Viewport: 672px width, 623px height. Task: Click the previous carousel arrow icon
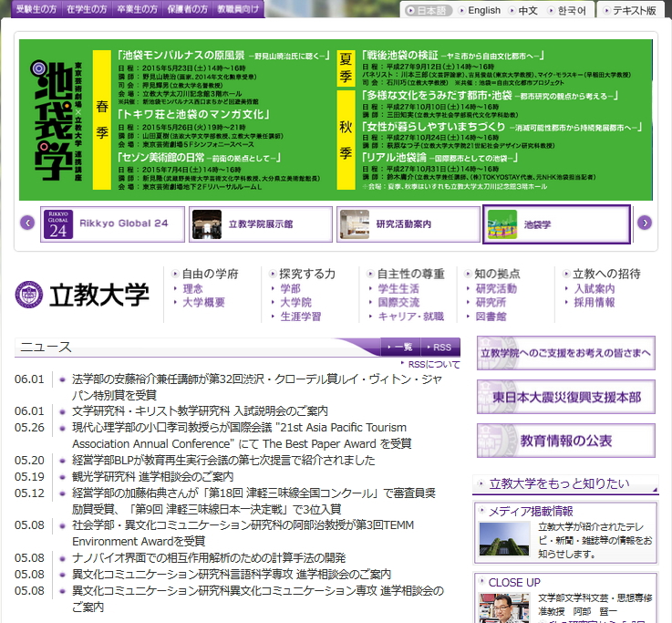27,223
